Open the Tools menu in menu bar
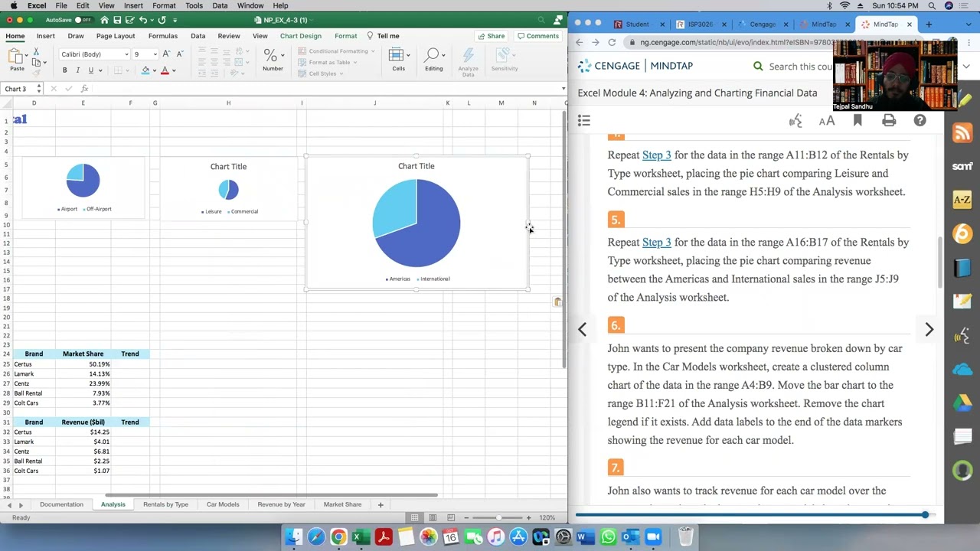Screen dimensions: 980x551 point(194,5)
